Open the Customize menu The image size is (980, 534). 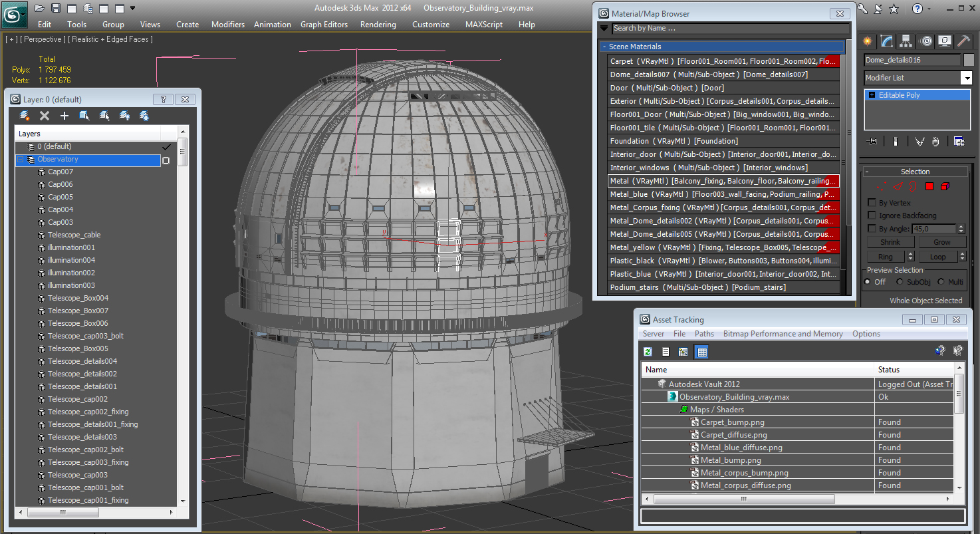tap(431, 25)
